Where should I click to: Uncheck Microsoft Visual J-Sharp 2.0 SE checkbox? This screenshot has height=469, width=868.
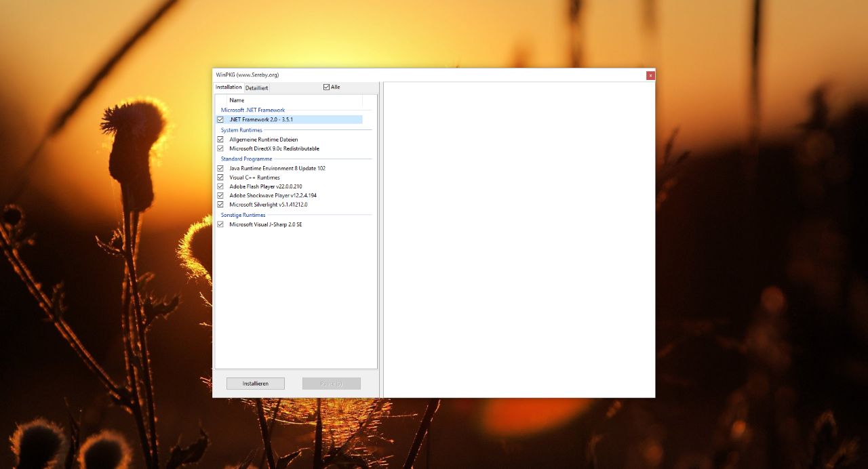(220, 224)
